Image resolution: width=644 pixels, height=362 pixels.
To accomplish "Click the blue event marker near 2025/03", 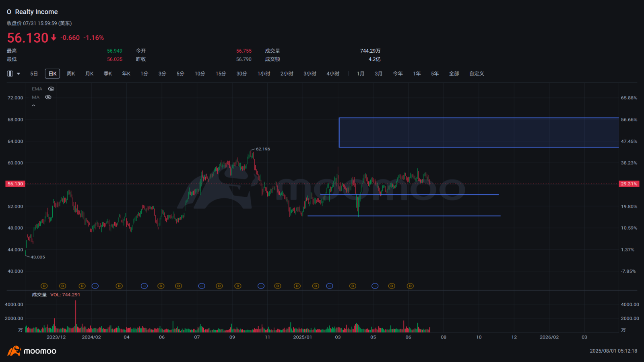I will 330,286.
